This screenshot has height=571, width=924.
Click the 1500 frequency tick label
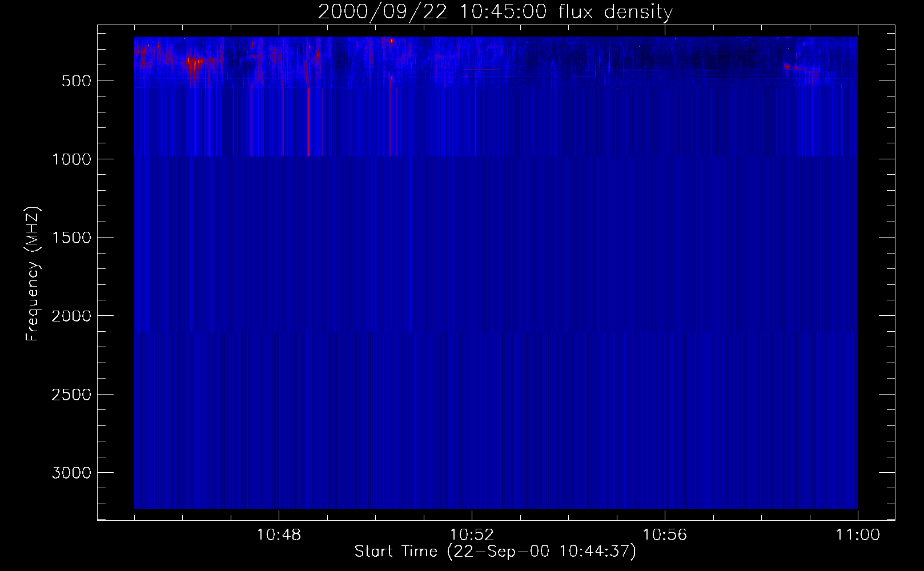(71, 238)
